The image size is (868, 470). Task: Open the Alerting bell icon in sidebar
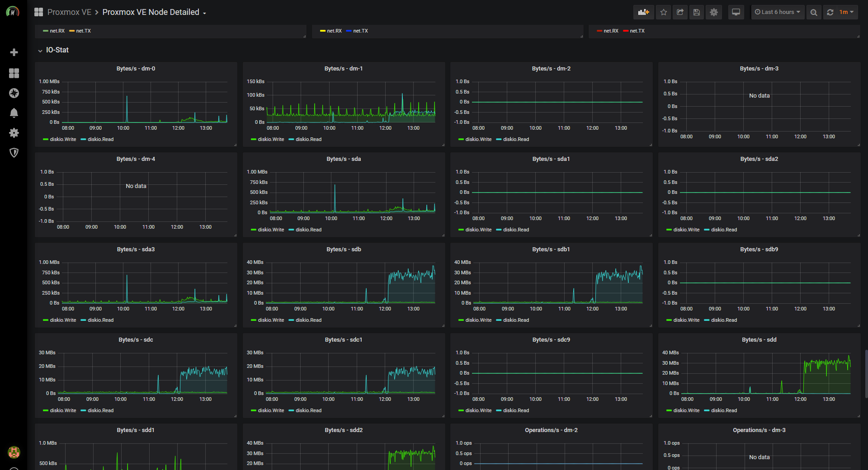coord(14,113)
